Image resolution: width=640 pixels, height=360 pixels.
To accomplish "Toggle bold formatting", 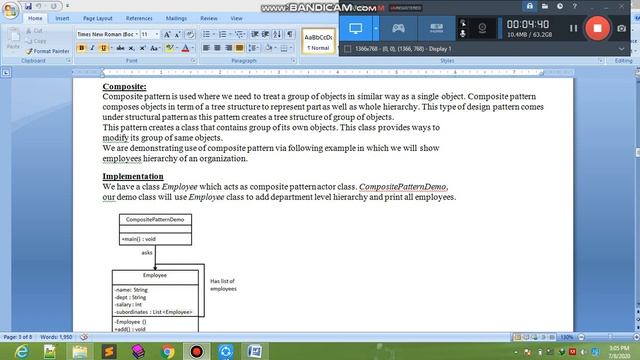I will coord(81,48).
